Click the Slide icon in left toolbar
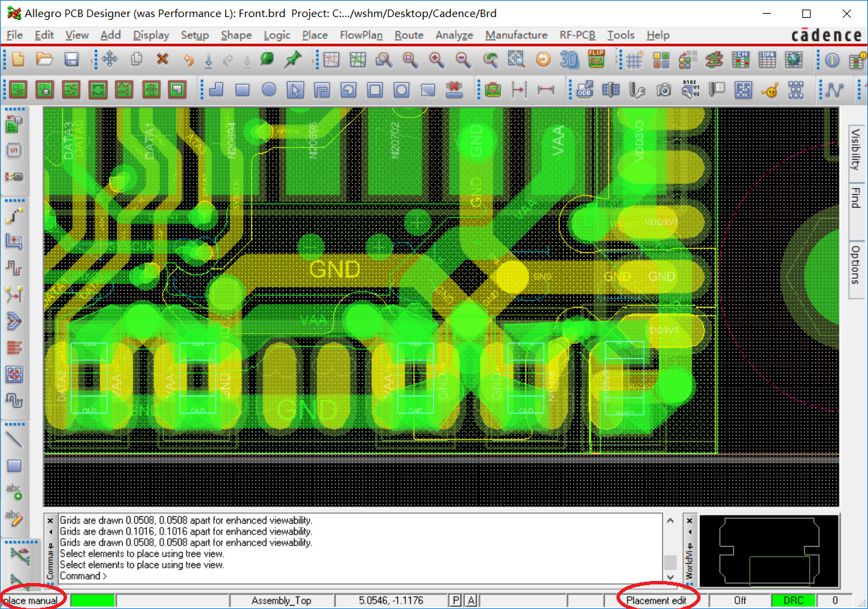The image size is (868, 609). [14, 242]
